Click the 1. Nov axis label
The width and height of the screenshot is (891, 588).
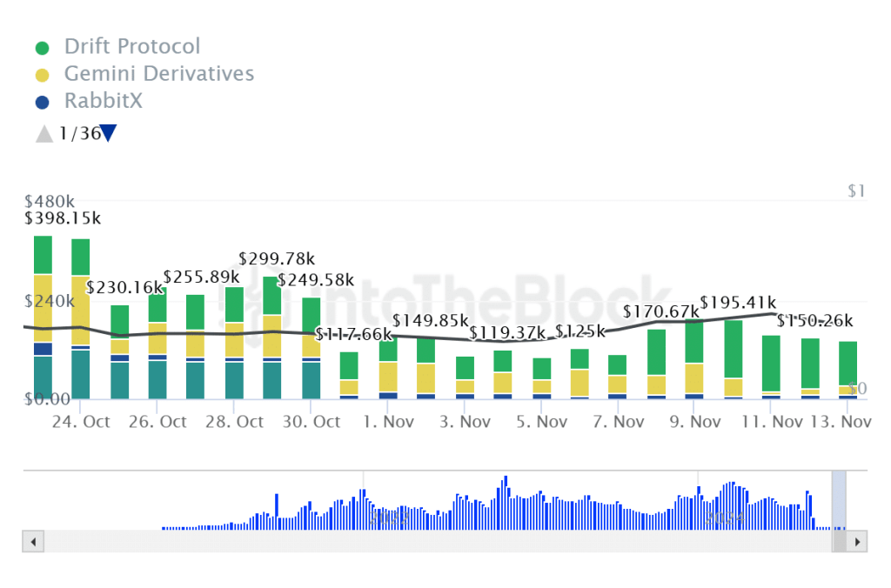389,422
